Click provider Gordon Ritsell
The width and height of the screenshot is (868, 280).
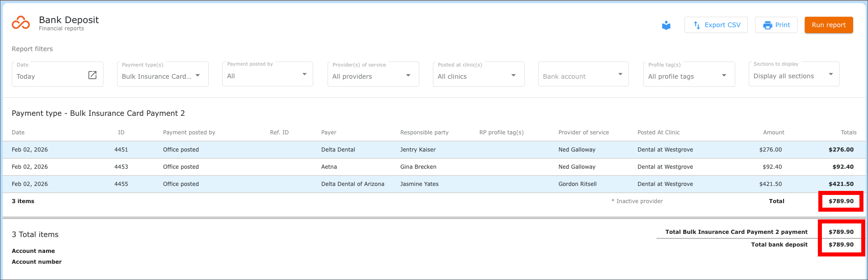pos(577,184)
